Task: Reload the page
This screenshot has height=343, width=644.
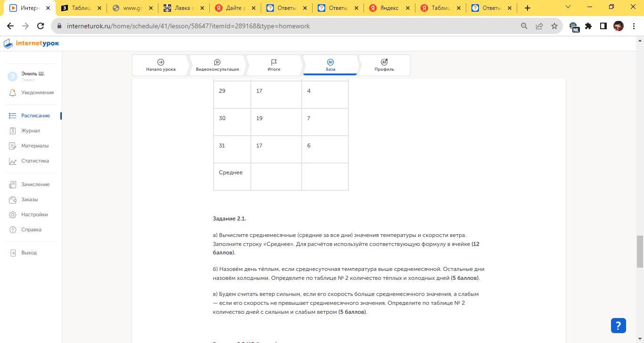Action: click(41, 26)
